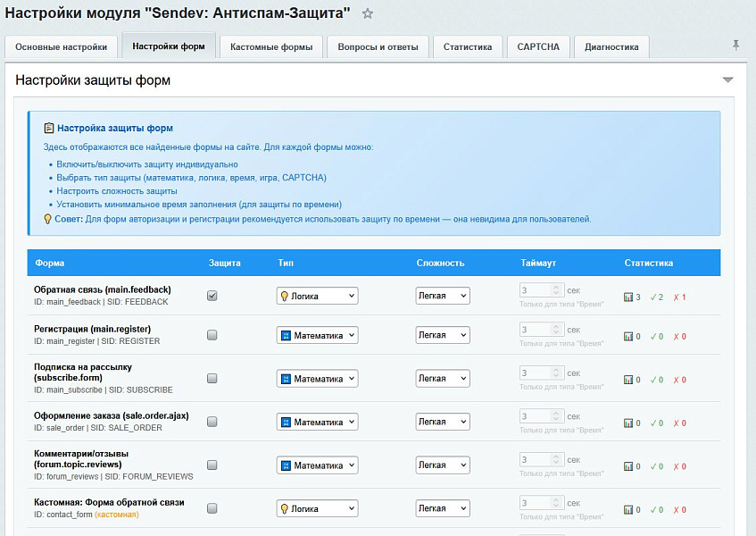Open Сложность dropdown for Регистрация row

[442, 335]
